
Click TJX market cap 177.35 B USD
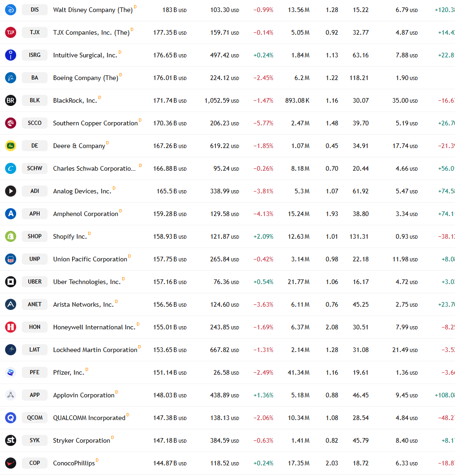tap(170, 32)
